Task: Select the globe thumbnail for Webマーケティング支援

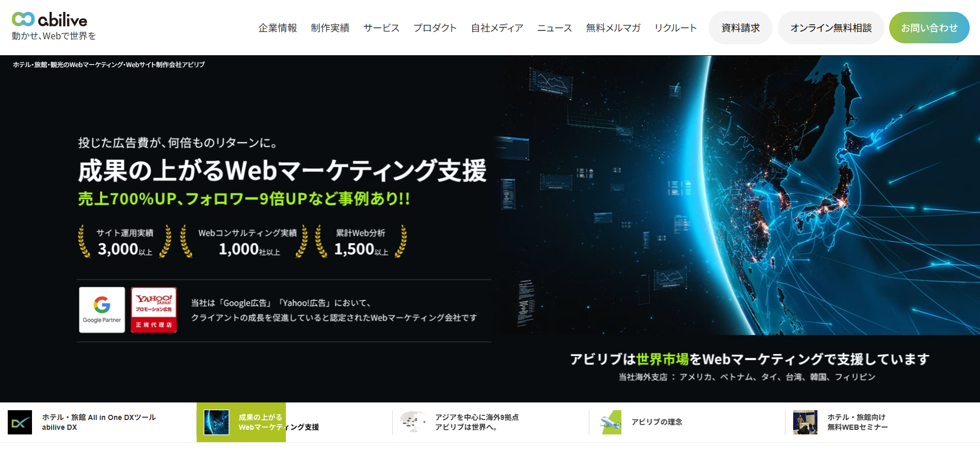Action: [217, 422]
